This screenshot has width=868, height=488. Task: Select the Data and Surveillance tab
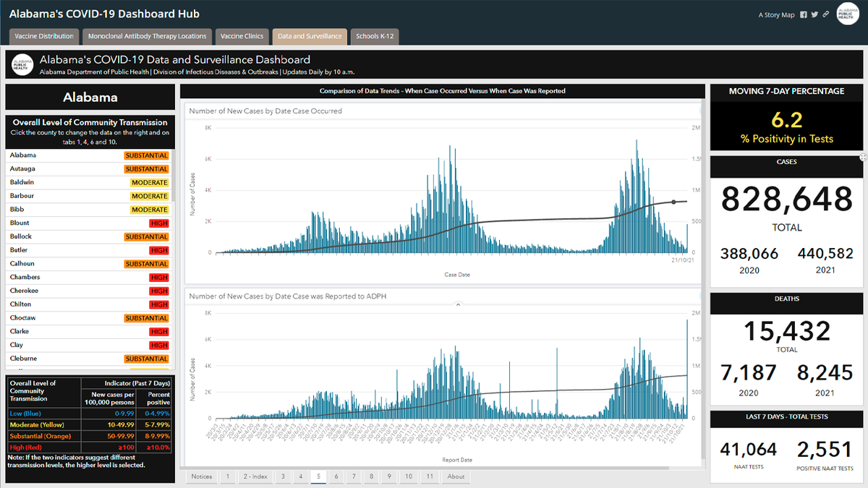(x=310, y=36)
